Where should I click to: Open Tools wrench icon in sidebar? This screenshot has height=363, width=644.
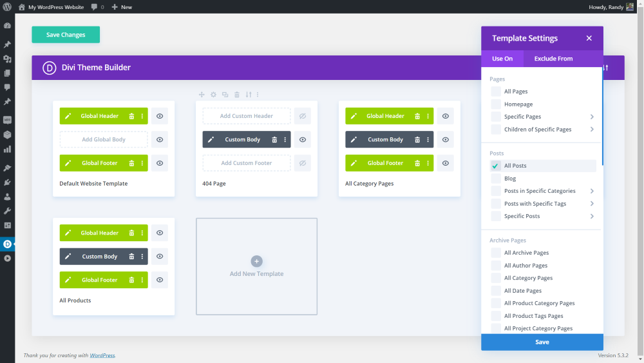pos(7,211)
